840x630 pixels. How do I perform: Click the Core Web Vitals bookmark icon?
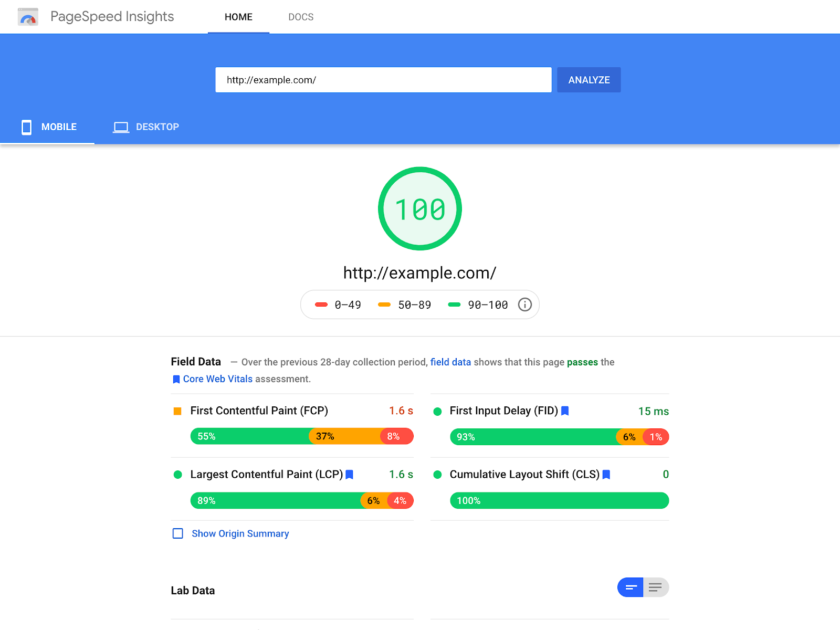176,379
